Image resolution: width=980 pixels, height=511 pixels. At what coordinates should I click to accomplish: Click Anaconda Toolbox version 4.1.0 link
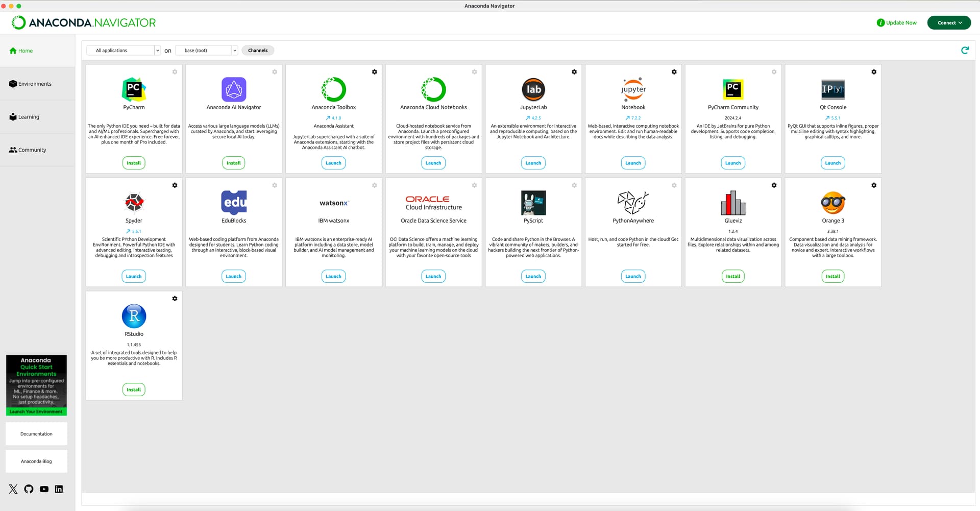[x=334, y=118]
